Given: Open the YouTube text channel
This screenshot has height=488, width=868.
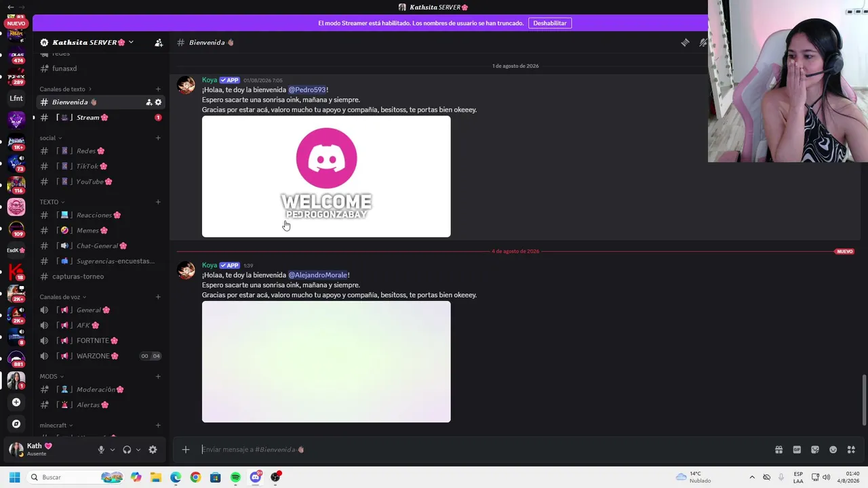Looking at the screenshot, I should [100, 182].
